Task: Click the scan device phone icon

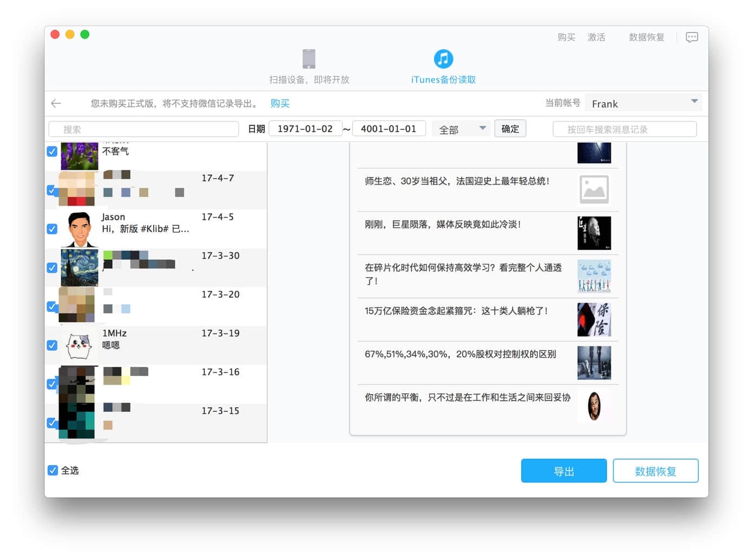Action: click(309, 59)
